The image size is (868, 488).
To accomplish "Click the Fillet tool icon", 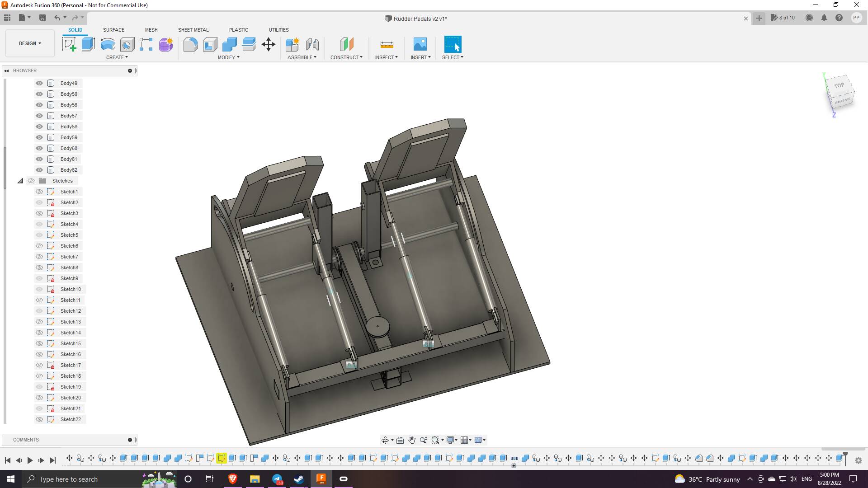I will [x=190, y=44].
